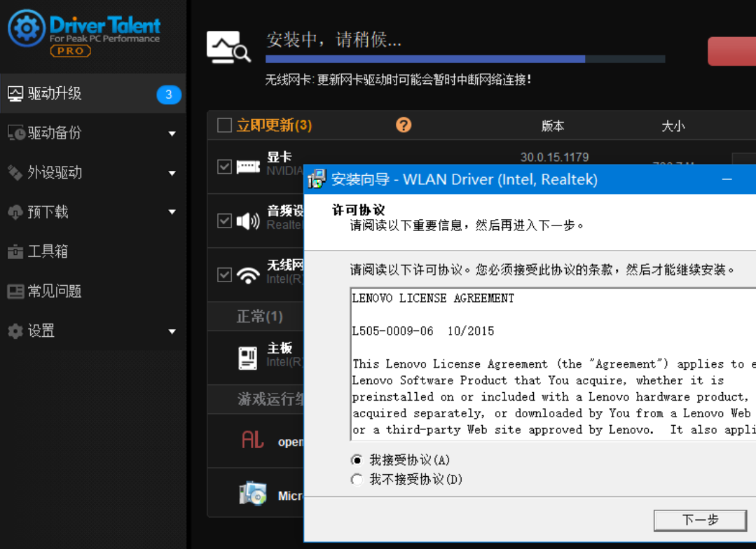Click the 立即更新(3) orange link
This screenshot has width=756, height=549.
point(275,125)
